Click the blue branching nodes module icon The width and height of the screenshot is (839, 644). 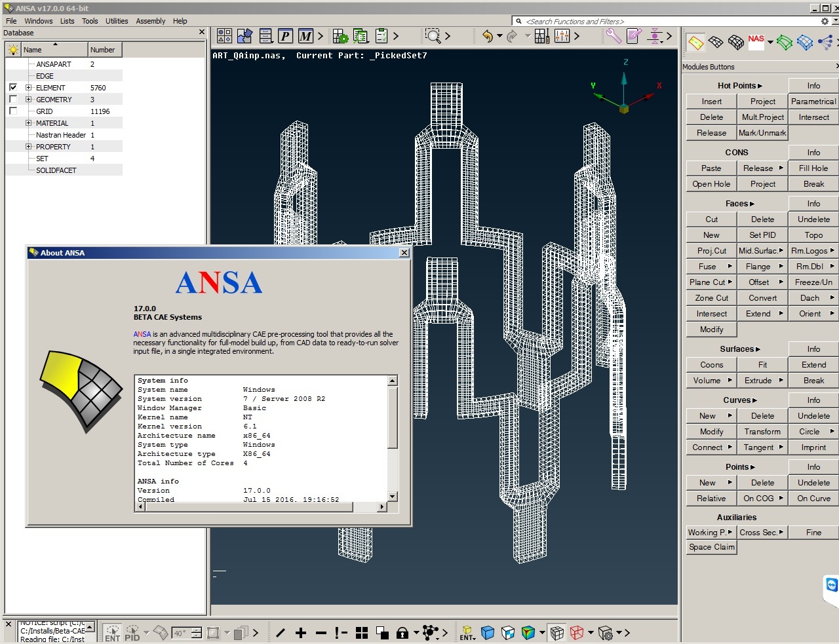point(825,43)
